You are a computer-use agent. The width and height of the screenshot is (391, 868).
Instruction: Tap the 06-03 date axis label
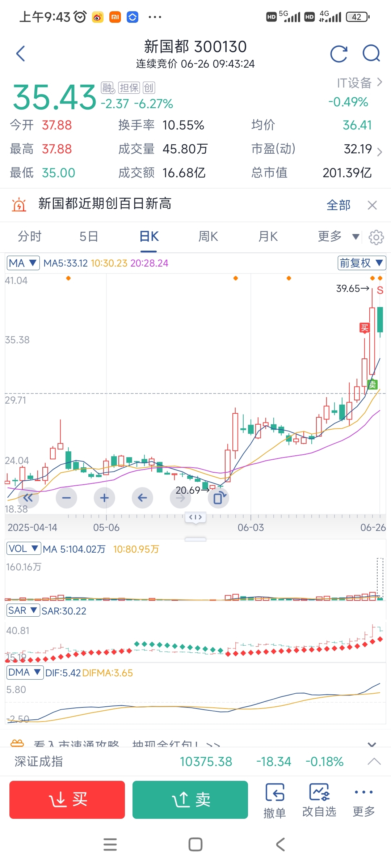pyautogui.click(x=251, y=527)
